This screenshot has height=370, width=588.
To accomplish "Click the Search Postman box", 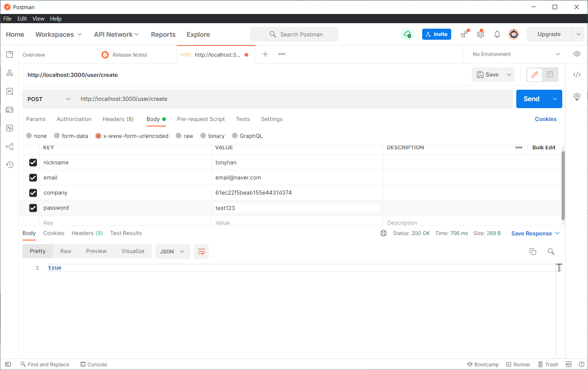I will (294, 34).
